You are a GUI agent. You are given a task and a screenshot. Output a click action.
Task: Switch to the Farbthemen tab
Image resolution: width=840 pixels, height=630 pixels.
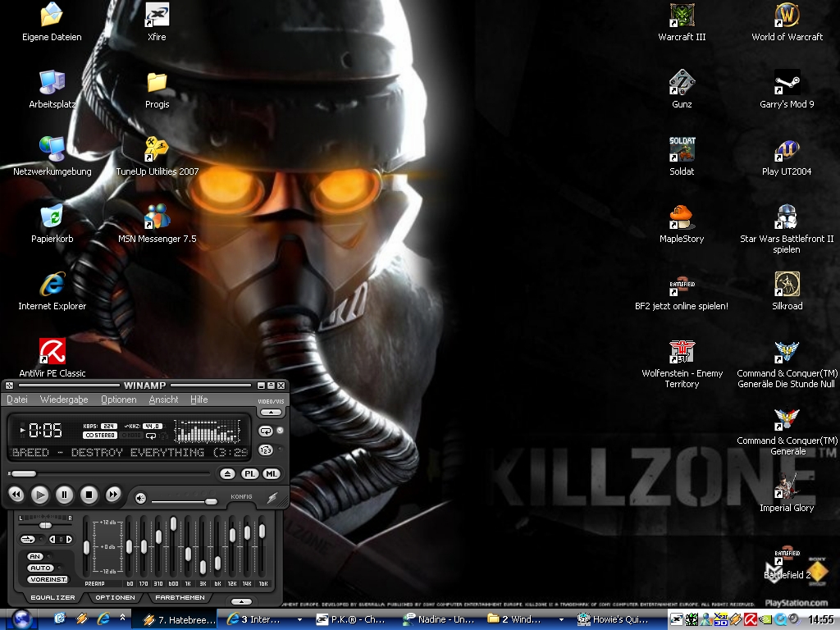click(180, 597)
